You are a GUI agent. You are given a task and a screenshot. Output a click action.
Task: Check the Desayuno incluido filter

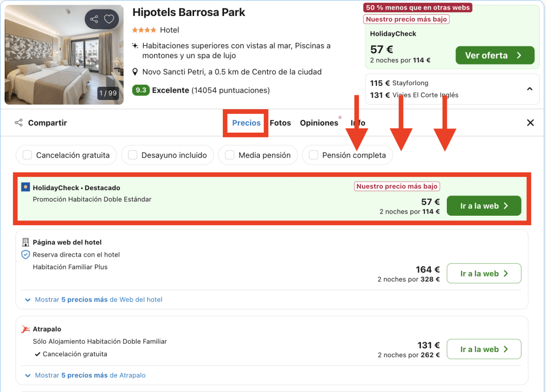coord(132,156)
